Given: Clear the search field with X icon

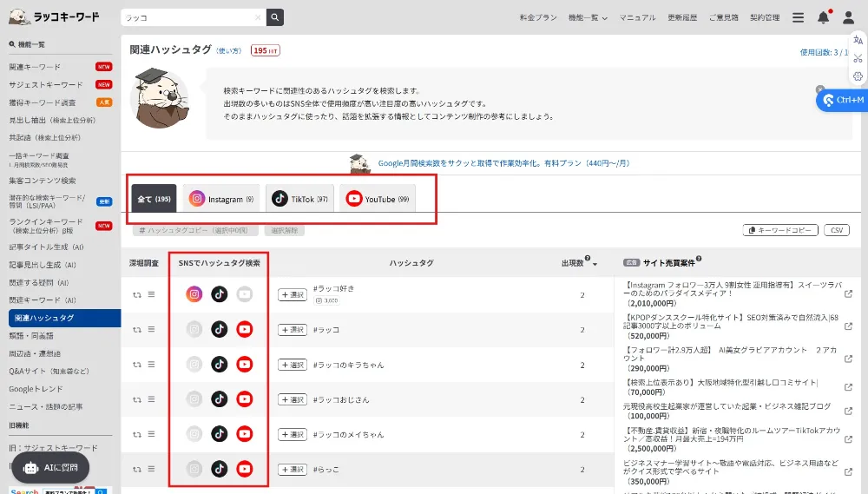Looking at the screenshot, I should pyautogui.click(x=258, y=17).
